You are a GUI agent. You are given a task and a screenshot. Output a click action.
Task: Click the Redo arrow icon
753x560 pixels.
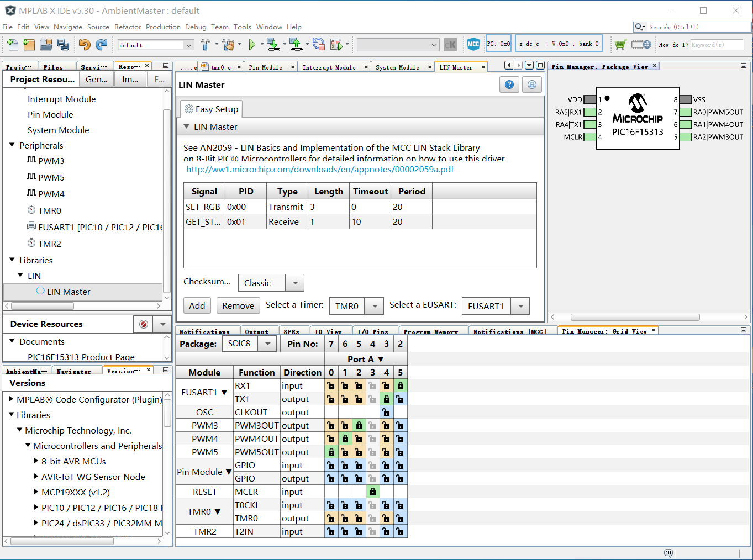pyautogui.click(x=102, y=45)
